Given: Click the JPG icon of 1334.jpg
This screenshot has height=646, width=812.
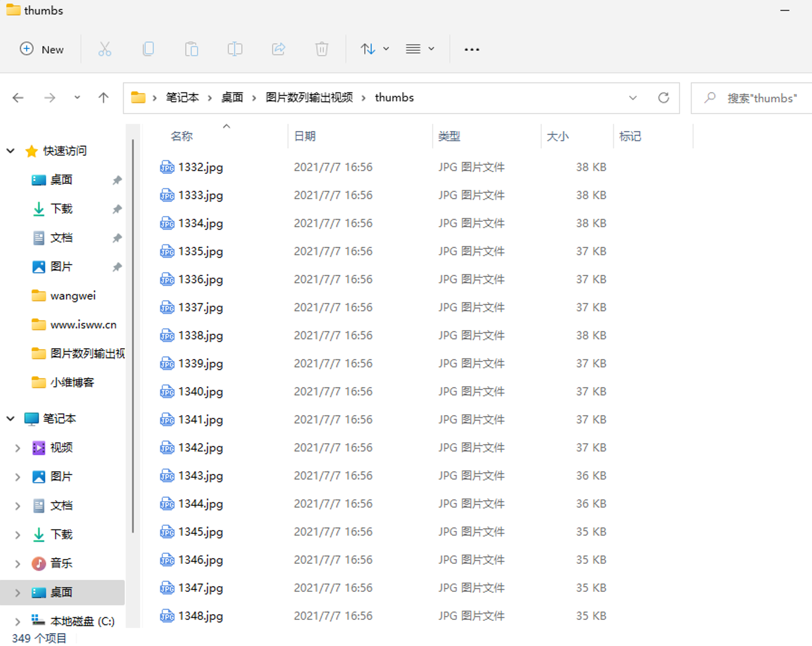Looking at the screenshot, I should point(167,223).
